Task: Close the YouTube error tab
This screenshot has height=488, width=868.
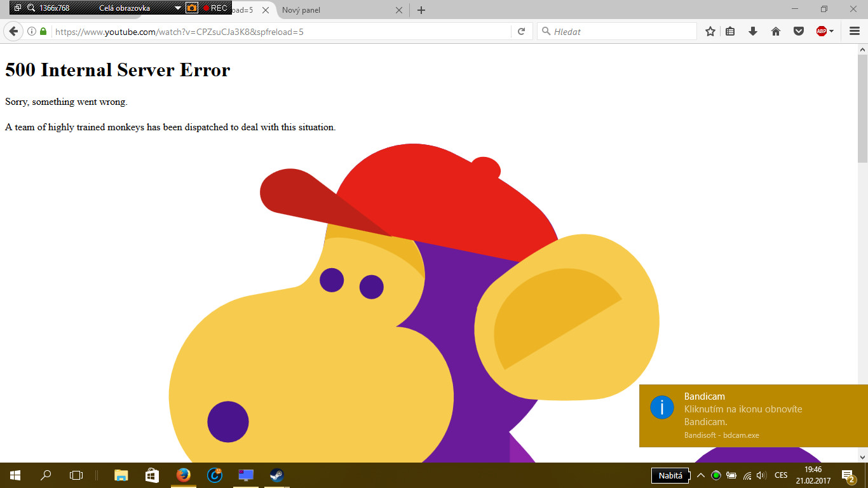Action: tap(266, 10)
